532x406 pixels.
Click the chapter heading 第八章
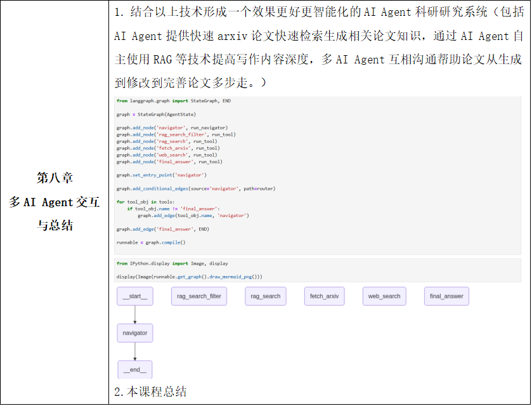pyautogui.click(x=55, y=178)
